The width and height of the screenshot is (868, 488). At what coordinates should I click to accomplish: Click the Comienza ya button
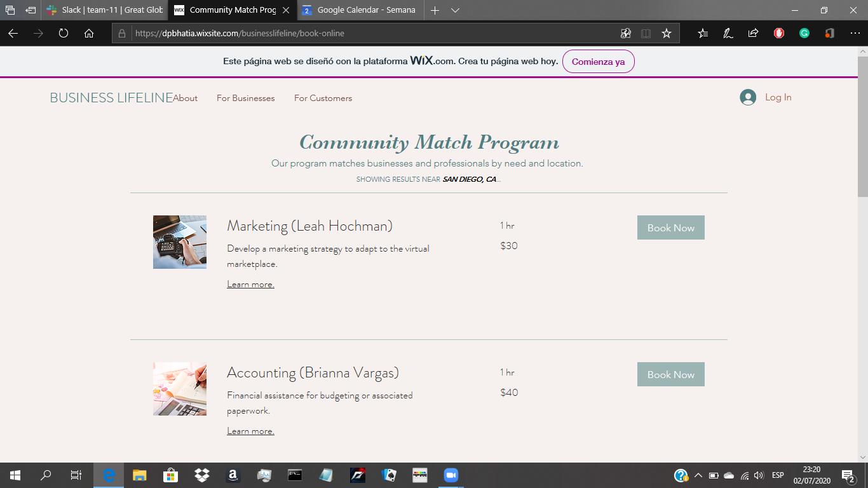[598, 62]
